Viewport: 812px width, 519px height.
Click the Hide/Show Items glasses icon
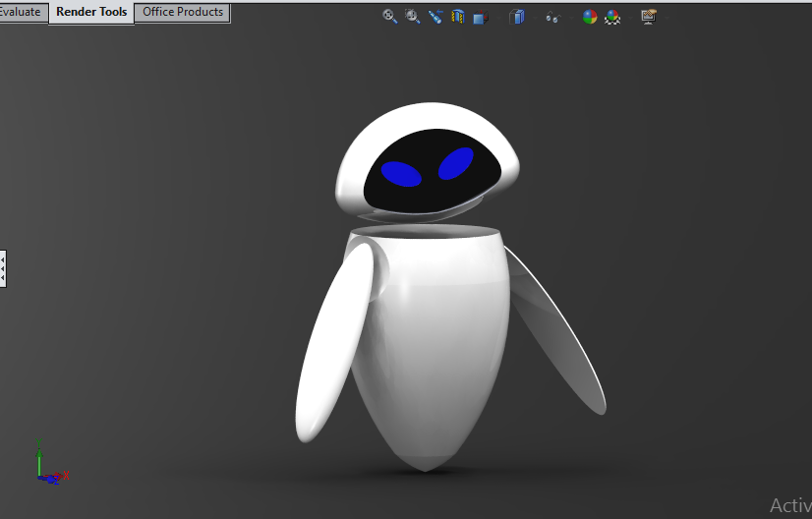[x=553, y=18]
